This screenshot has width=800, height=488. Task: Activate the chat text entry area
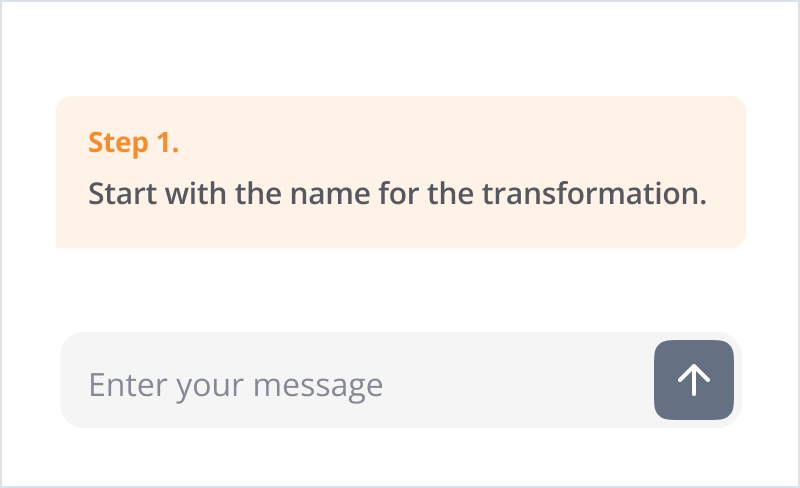[x=357, y=380]
